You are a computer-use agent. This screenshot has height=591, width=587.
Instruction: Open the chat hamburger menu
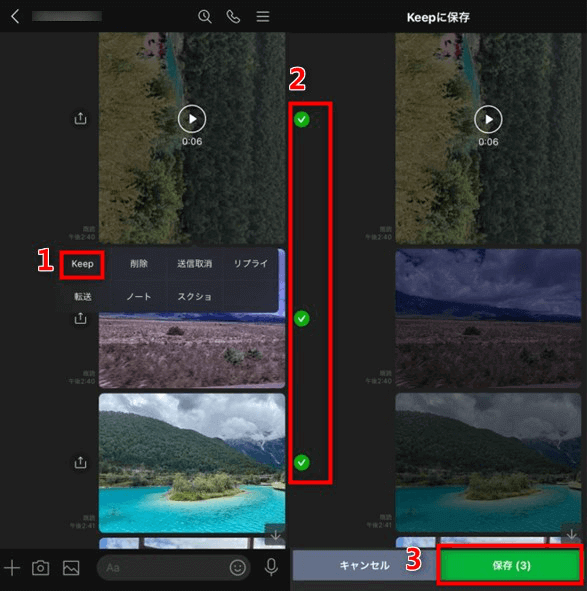pos(263,17)
